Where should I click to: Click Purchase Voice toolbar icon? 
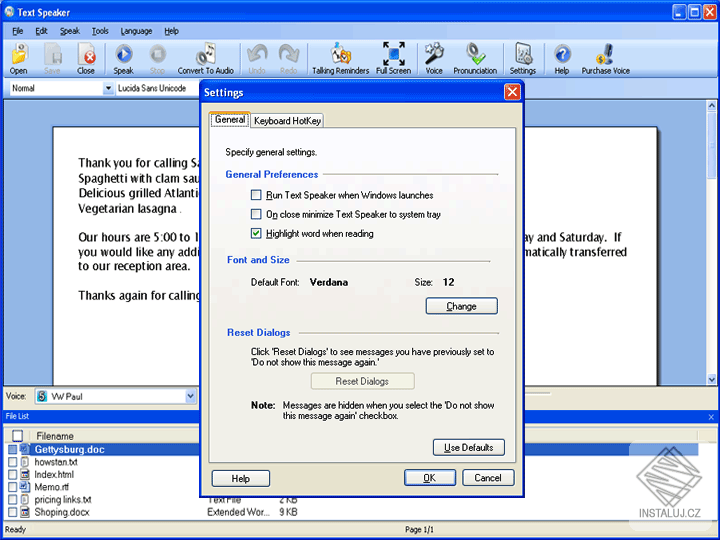(x=606, y=58)
